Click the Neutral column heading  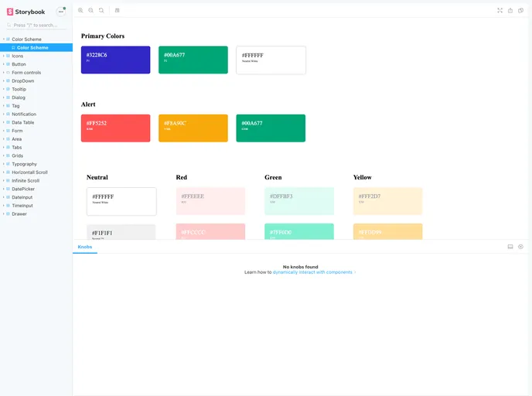97,177
